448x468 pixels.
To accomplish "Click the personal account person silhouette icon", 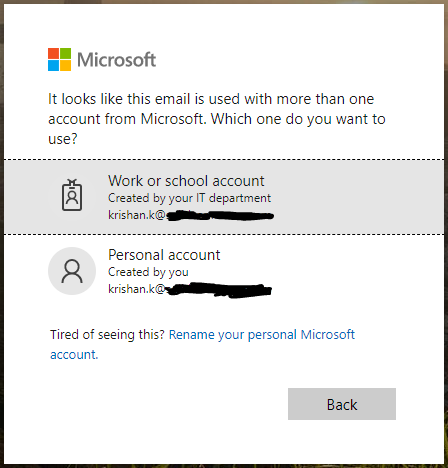I will pos(72,271).
